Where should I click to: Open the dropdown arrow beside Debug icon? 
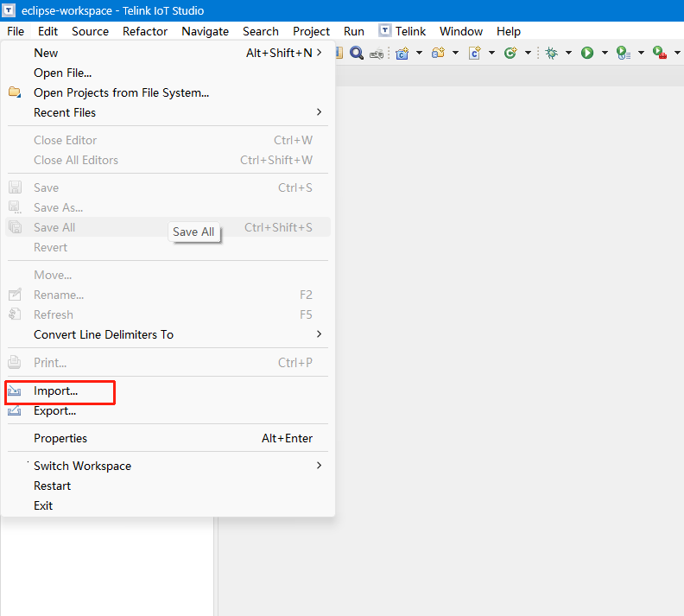pos(568,53)
